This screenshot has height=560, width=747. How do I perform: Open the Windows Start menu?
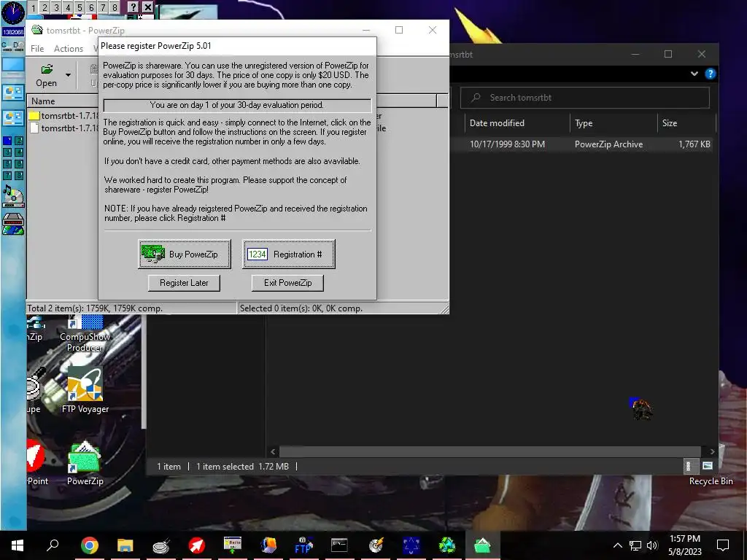pyautogui.click(x=18, y=545)
